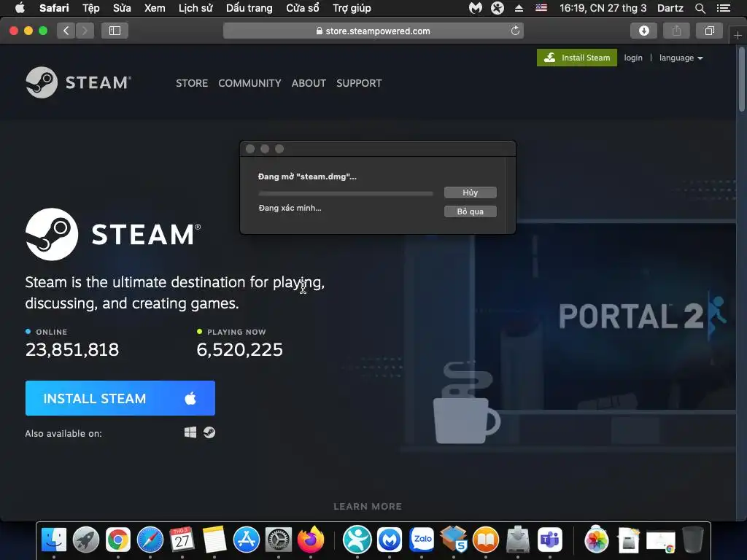This screenshot has width=747, height=560.
Task: Open Spotlight search
Action: tap(700, 8)
